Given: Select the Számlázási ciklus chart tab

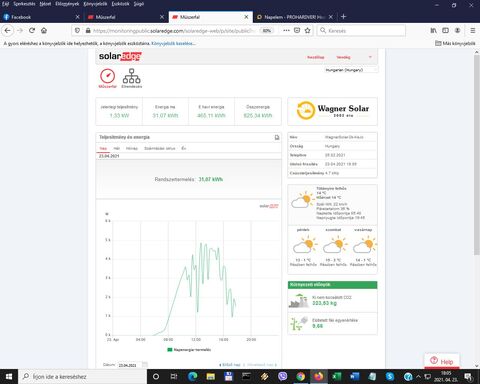Looking at the screenshot, I should coord(160,148).
